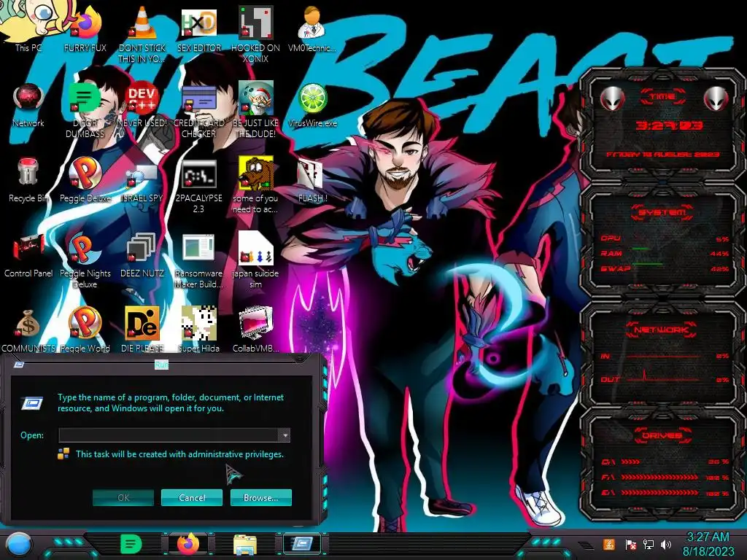Select the Run window taskbar button

[x=303, y=544]
